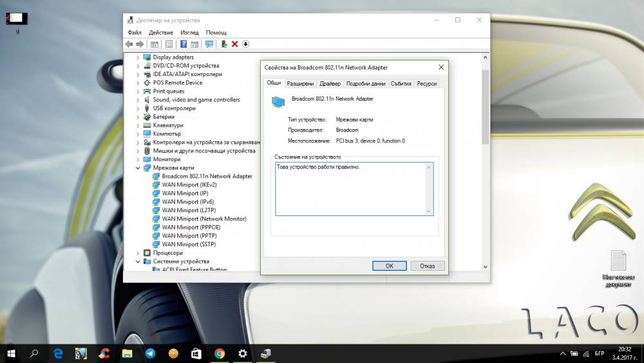The height and width of the screenshot is (363, 644).
Task: Select the Клавиатури tree item
Action: [x=168, y=125]
